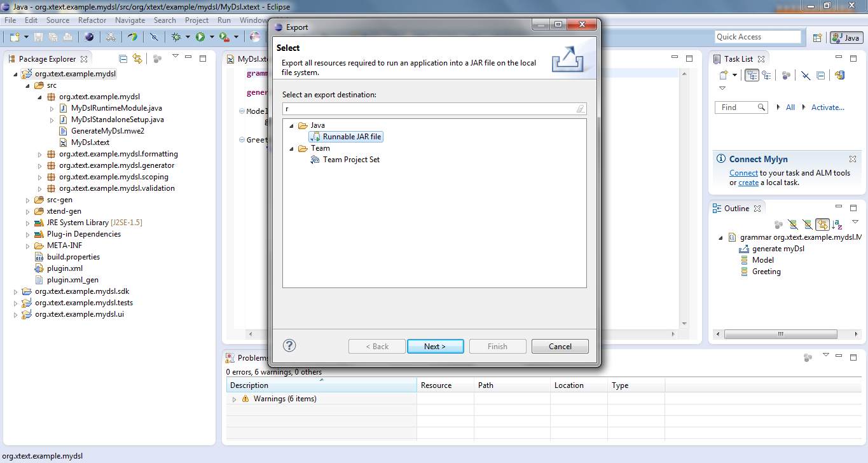The width and height of the screenshot is (868, 463).
Task: Expand Plug-in Dependencies node
Action: click(x=28, y=234)
